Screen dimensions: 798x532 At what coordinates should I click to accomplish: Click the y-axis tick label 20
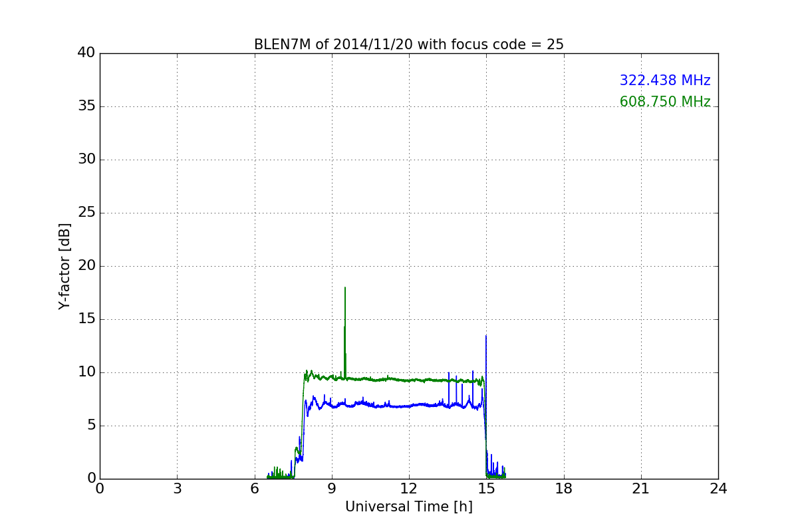click(x=86, y=266)
